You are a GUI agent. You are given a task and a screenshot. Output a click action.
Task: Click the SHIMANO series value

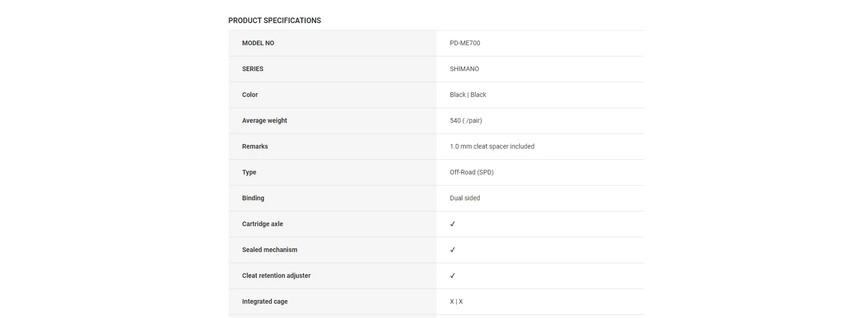[464, 69]
